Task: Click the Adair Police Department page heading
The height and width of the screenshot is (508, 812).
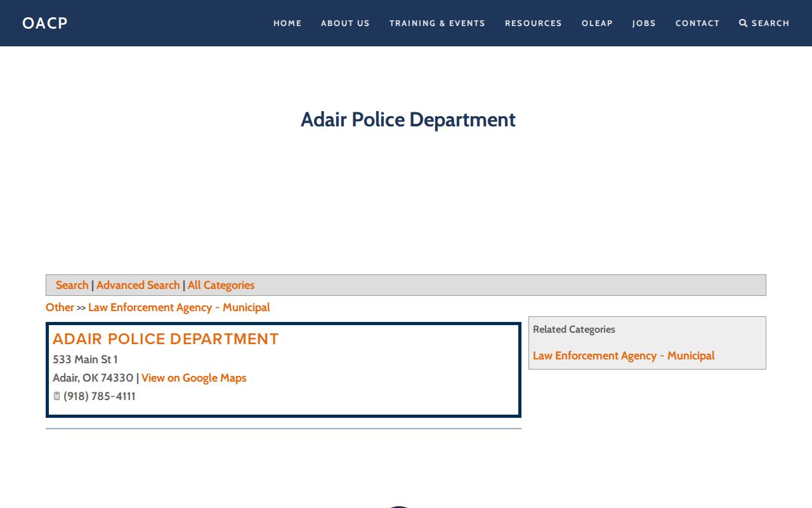Action: coord(408,119)
